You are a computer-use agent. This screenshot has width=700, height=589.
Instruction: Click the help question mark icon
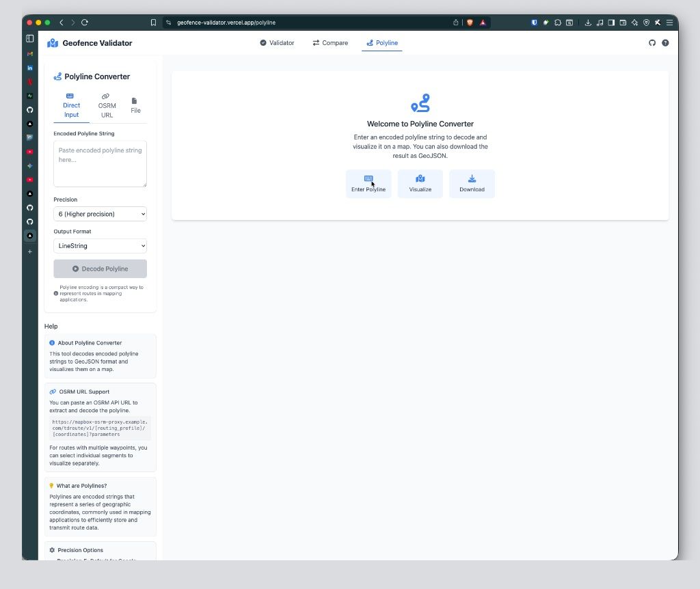pos(665,43)
